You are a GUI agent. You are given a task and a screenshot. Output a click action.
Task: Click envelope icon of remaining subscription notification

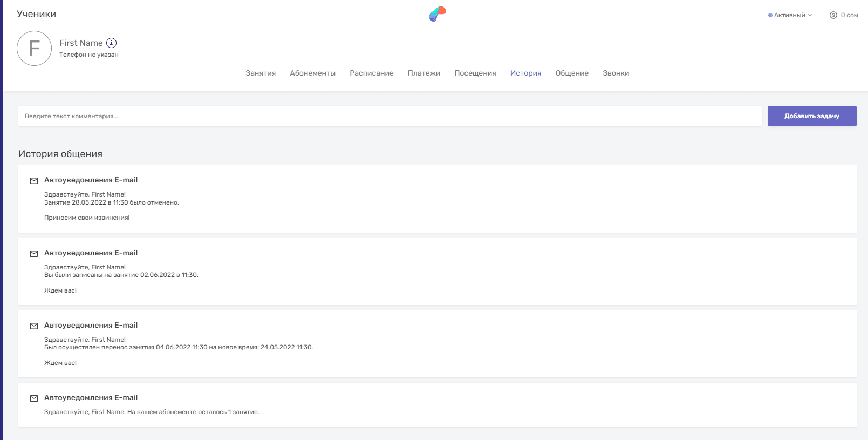[34, 398]
